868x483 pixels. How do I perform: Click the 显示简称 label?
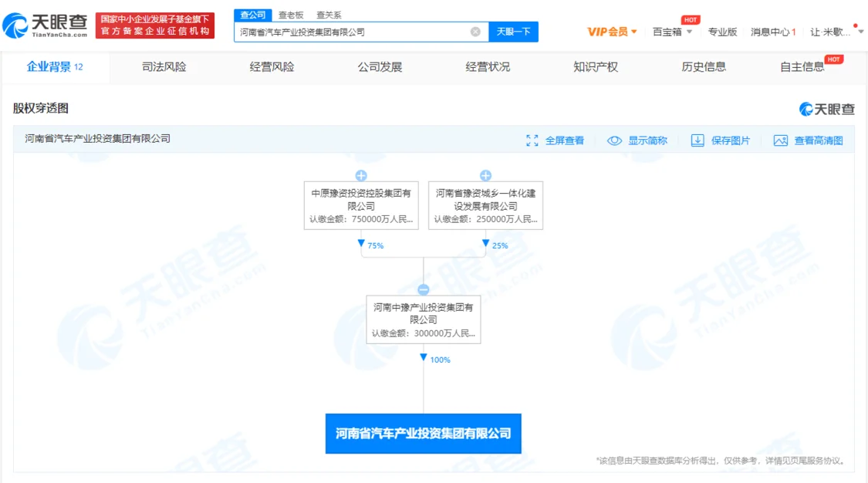click(647, 140)
